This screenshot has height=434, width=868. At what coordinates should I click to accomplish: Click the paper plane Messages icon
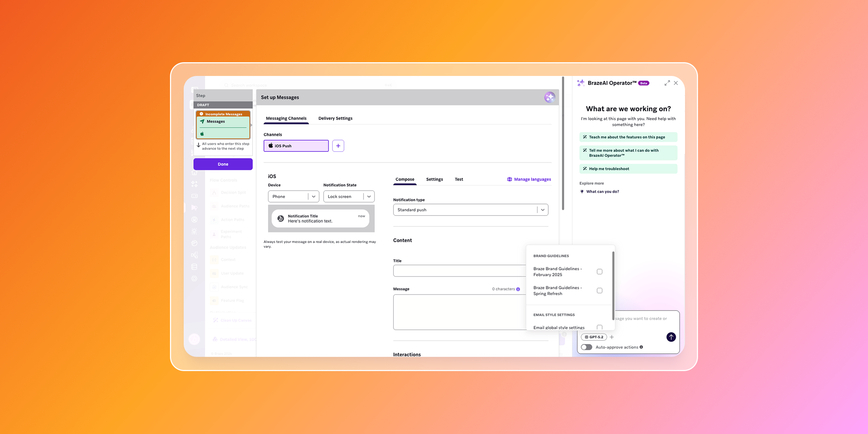pos(202,122)
